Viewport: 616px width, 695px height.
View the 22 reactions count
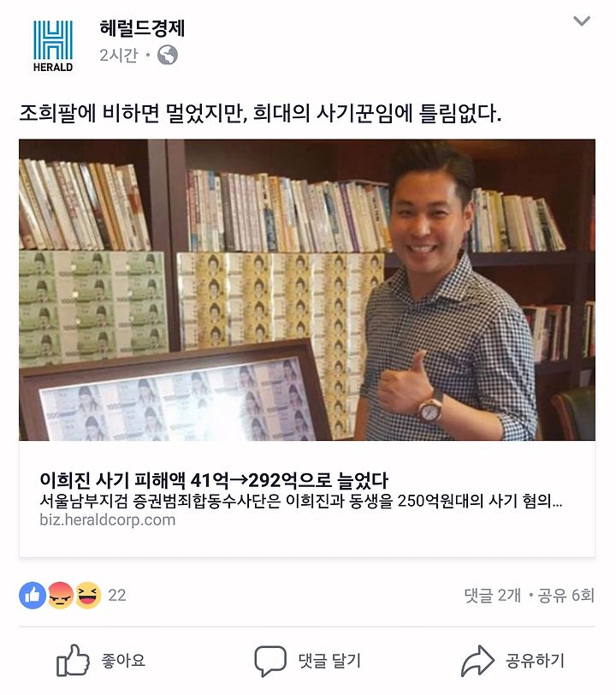(x=117, y=595)
